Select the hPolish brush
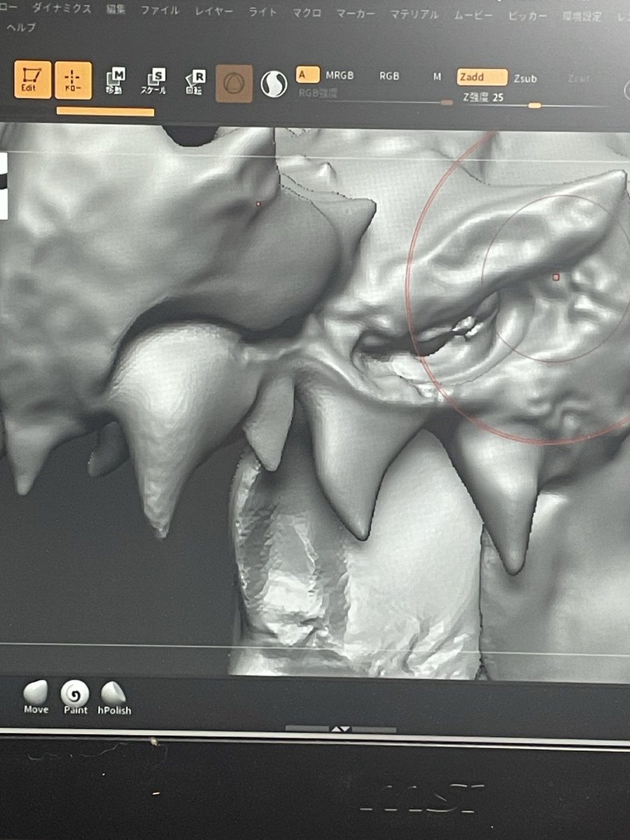Screen dimensions: 630x840 pos(114,699)
